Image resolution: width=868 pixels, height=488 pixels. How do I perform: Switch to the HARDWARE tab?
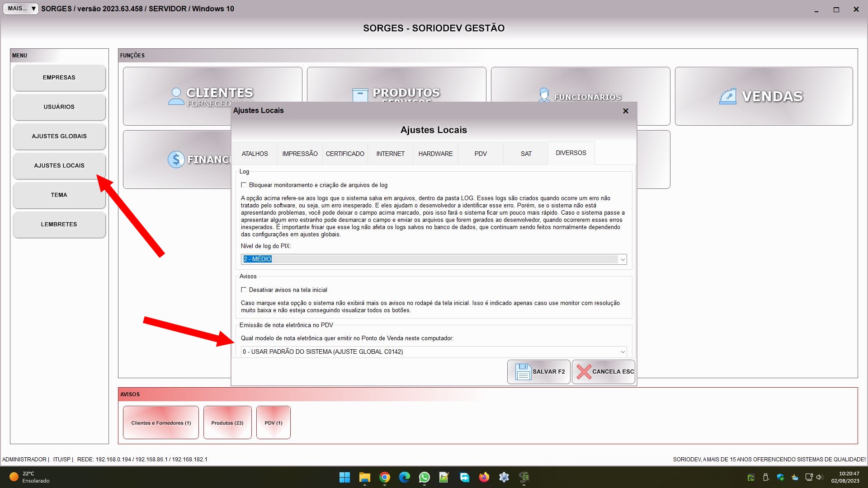435,154
